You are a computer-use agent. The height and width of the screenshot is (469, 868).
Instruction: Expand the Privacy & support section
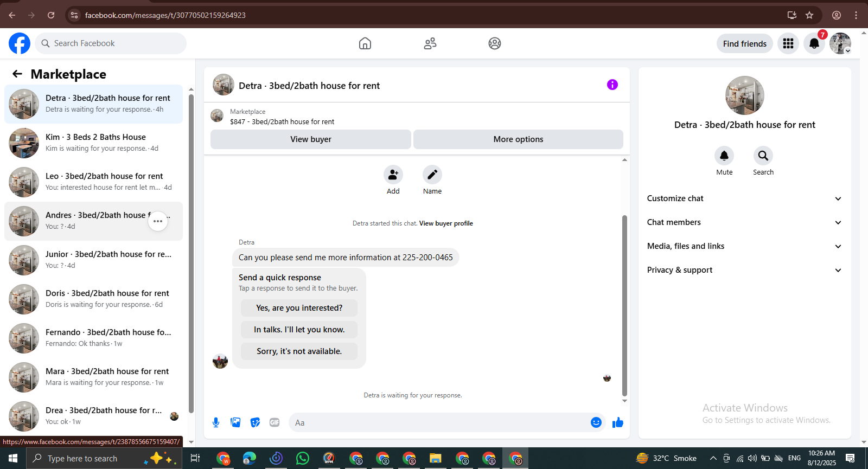744,270
